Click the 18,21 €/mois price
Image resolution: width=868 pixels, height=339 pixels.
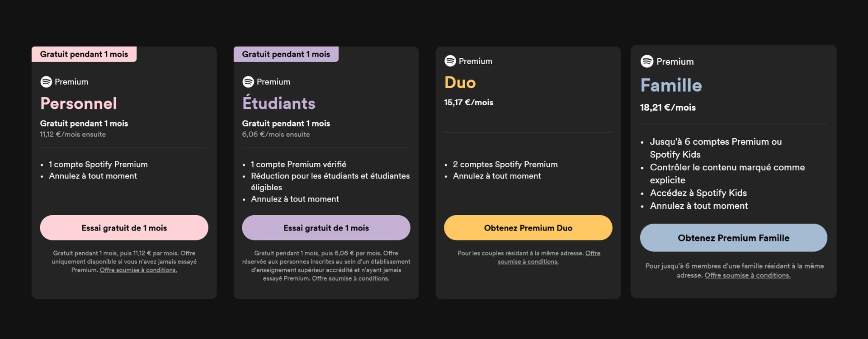pyautogui.click(x=668, y=108)
